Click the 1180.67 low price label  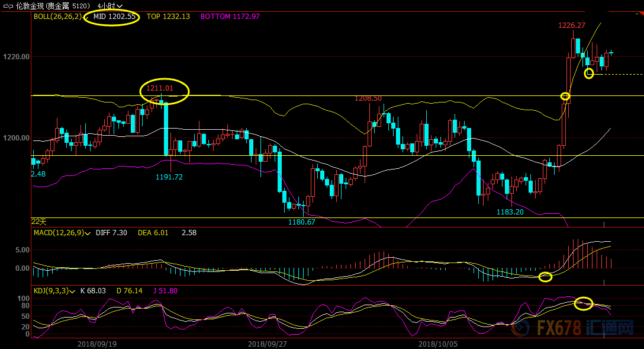(301, 222)
